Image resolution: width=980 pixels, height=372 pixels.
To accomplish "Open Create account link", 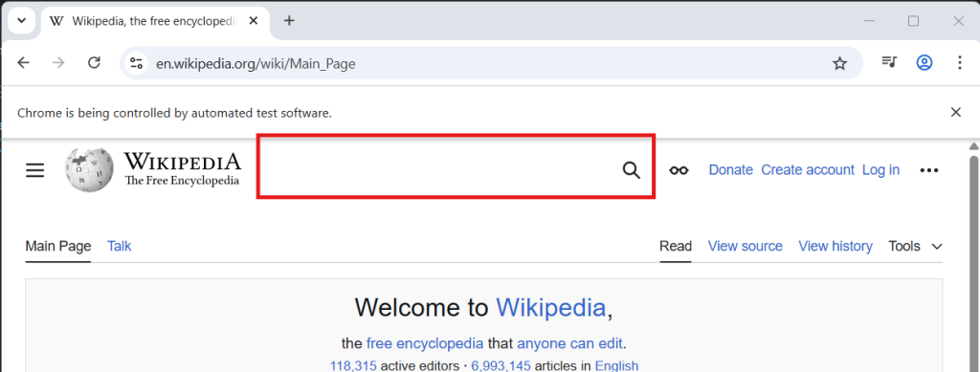I will [x=808, y=170].
